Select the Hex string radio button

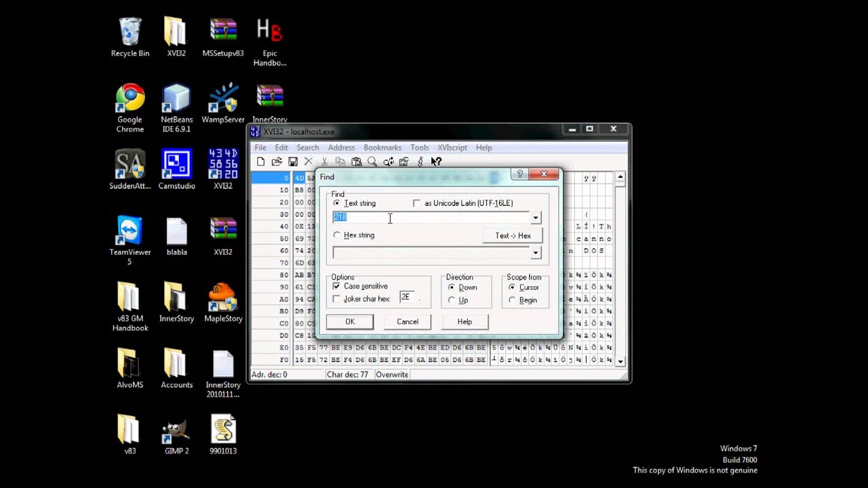[337, 235]
